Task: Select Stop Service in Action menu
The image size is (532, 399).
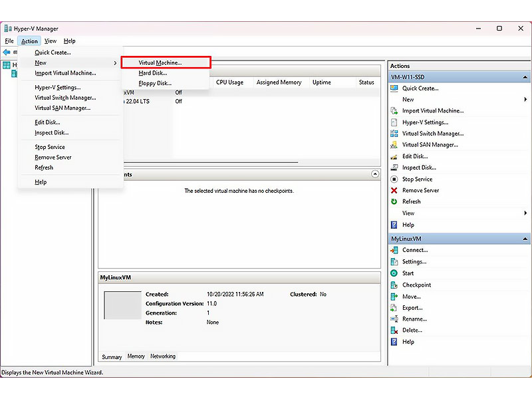Action: coord(70,147)
